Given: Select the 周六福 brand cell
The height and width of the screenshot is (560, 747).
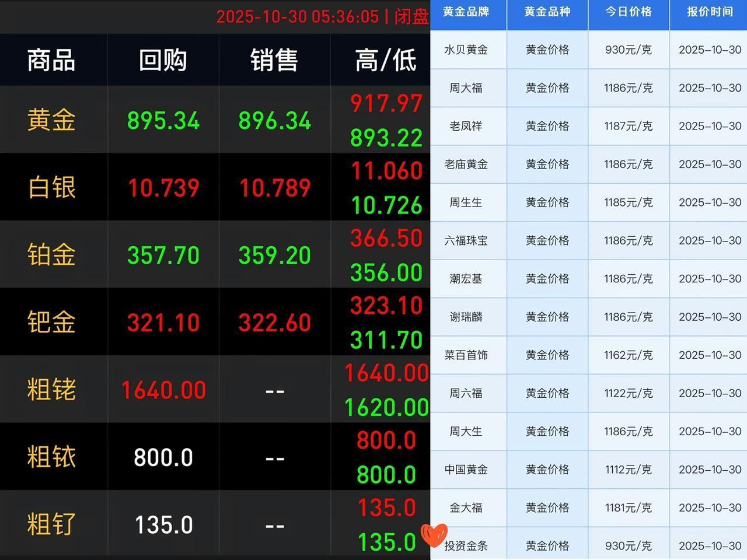Looking at the screenshot, I should [466, 393].
